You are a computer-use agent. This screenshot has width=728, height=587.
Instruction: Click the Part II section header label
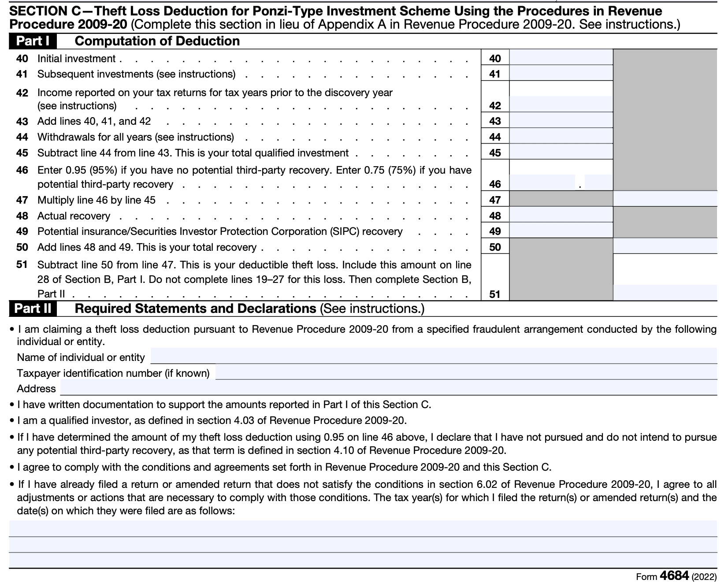(33, 308)
